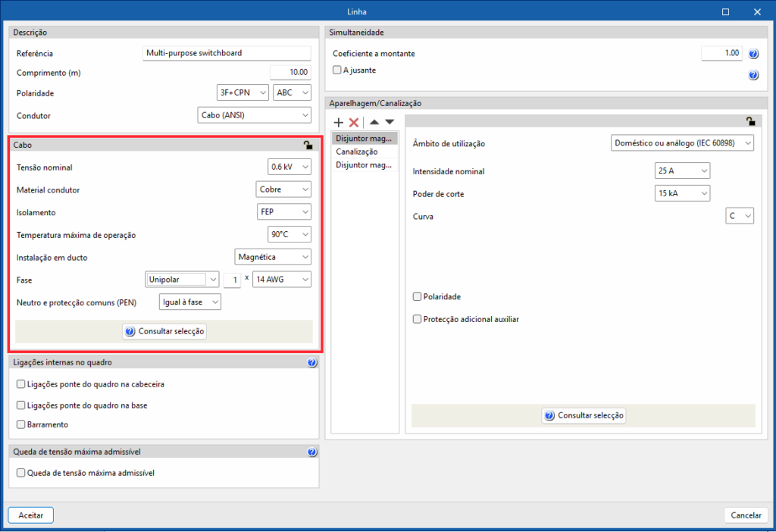Image resolution: width=776 pixels, height=532 pixels.
Task: Click Consultar selecção in the Cabo section
Action: (x=164, y=332)
